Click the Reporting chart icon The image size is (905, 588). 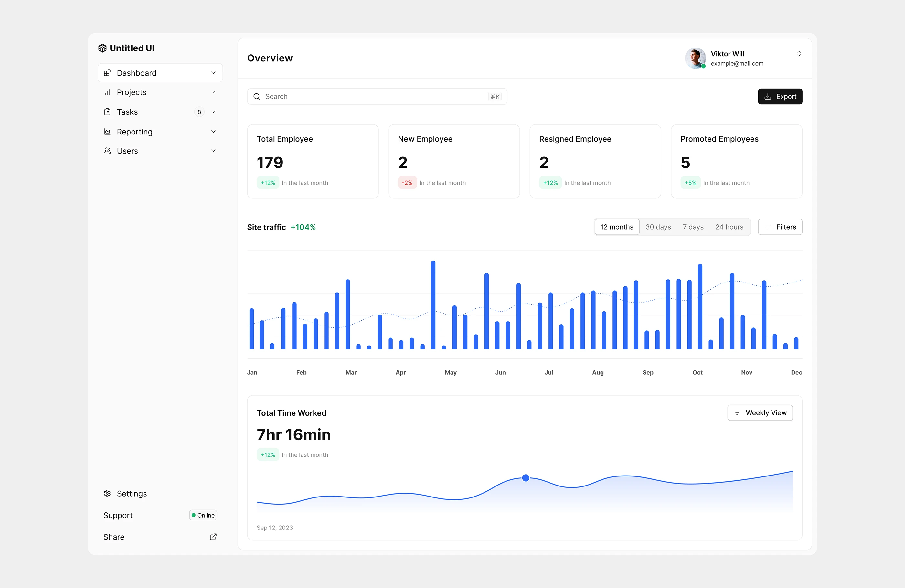pos(107,132)
